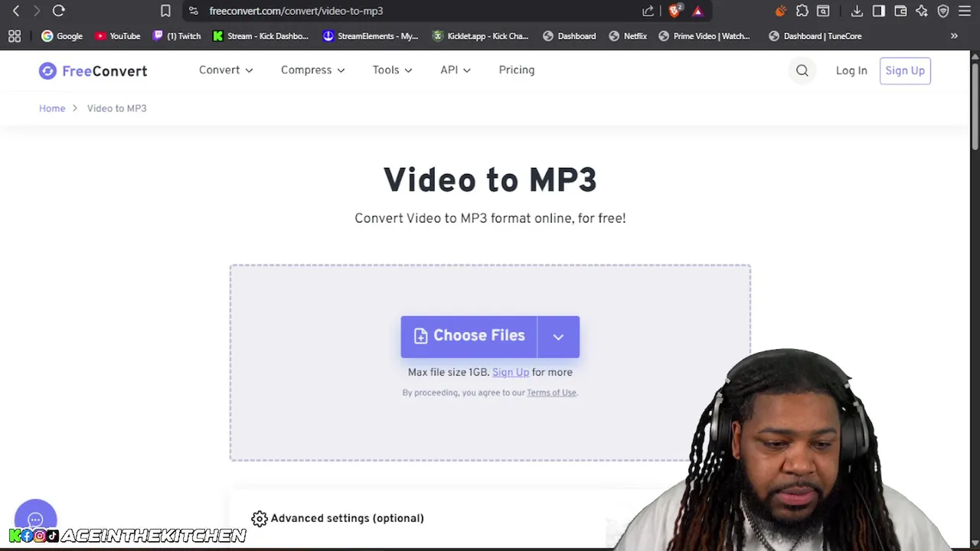
Task: Click the tab search window icon
Action: [x=823, y=11]
